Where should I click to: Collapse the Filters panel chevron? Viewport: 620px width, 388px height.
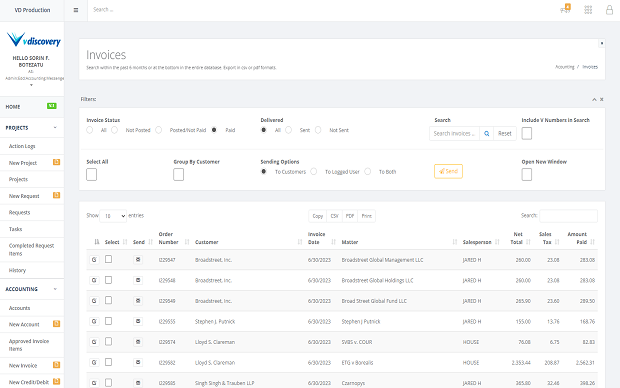[594, 100]
